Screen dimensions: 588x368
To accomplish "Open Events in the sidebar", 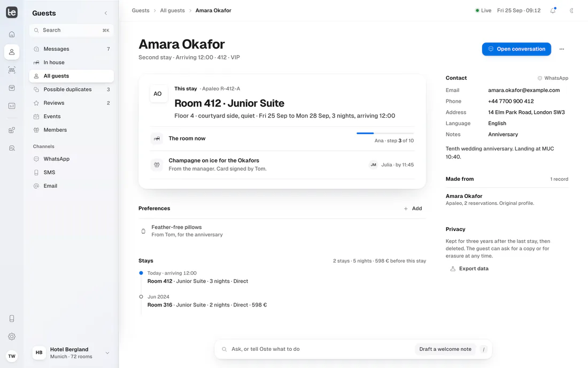I will coord(71,116).
